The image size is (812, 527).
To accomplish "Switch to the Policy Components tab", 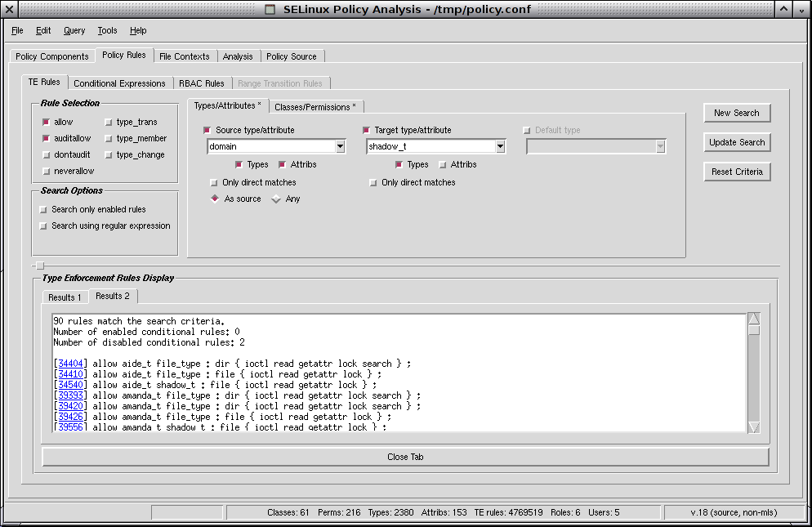I will (51, 56).
